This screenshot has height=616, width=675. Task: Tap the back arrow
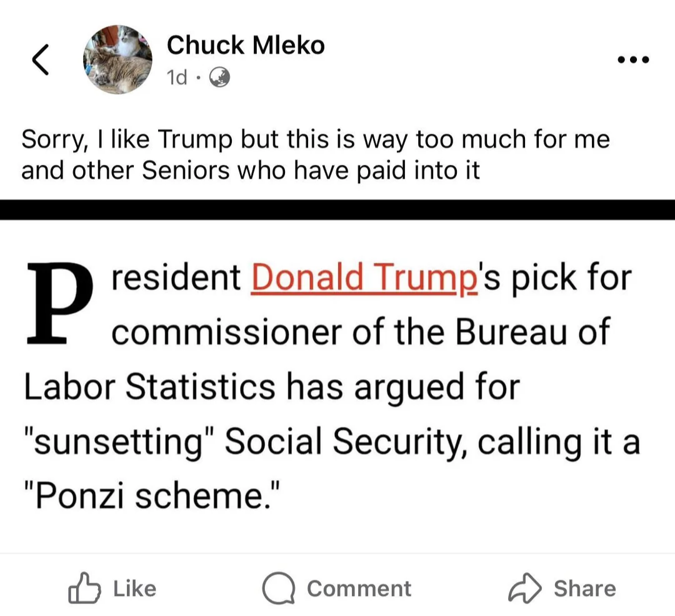(x=40, y=60)
